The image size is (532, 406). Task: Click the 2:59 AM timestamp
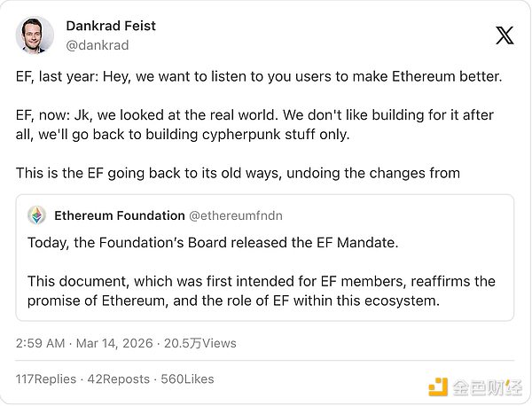coord(41,342)
